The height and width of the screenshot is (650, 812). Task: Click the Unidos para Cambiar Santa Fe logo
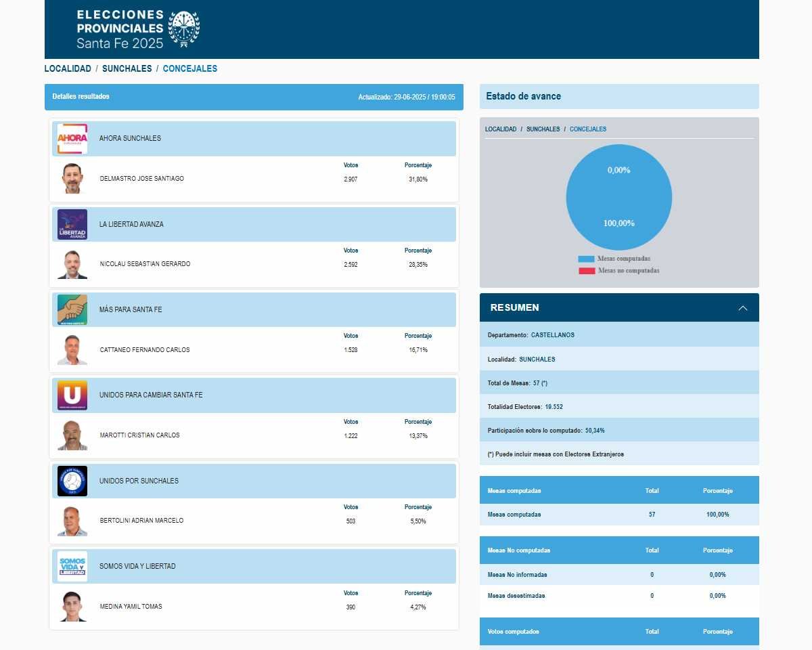(72, 395)
